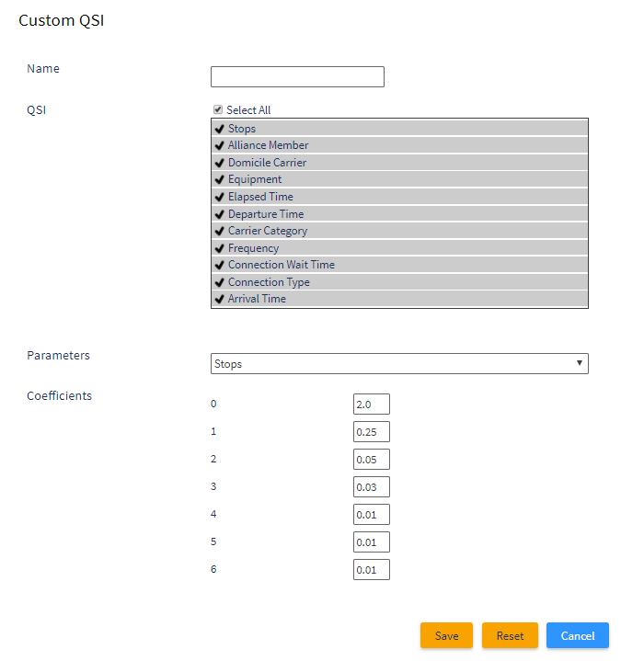Save the custom QSI
This screenshot has height=661, width=644.
(x=446, y=635)
